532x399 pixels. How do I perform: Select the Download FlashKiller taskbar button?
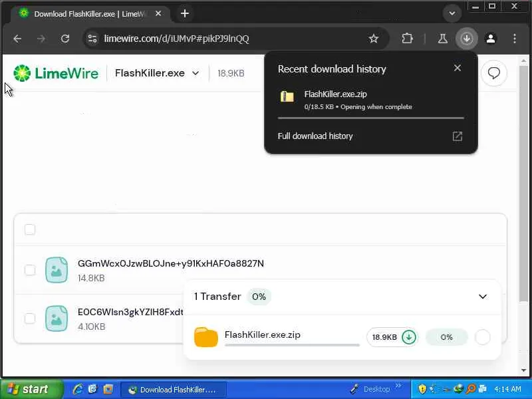pyautogui.click(x=174, y=390)
